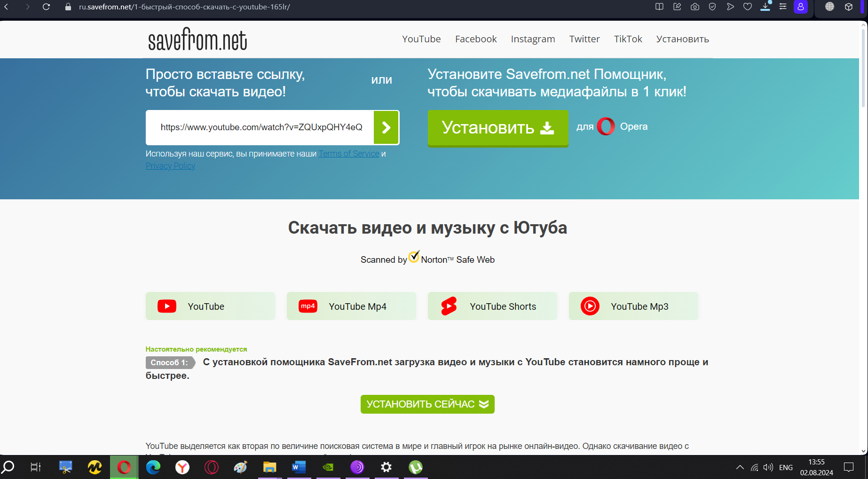
Task: Click the padlock site security icon
Action: pyautogui.click(x=68, y=7)
